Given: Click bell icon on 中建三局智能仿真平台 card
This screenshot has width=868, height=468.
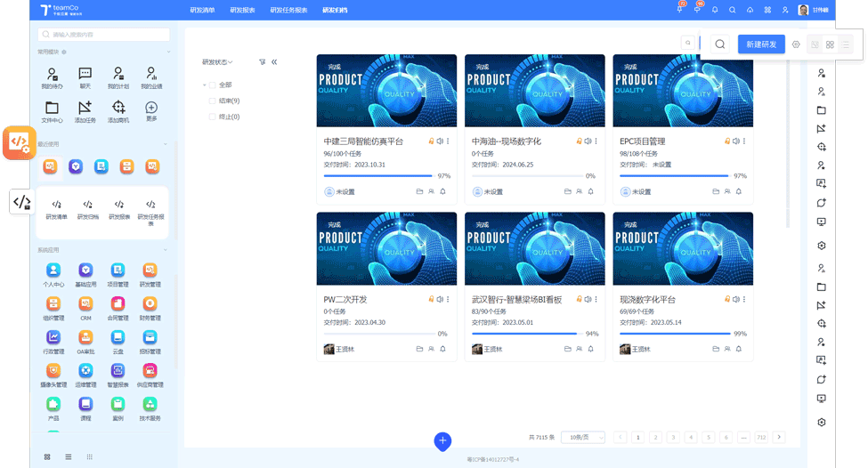Looking at the screenshot, I should (x=442, y=191).
